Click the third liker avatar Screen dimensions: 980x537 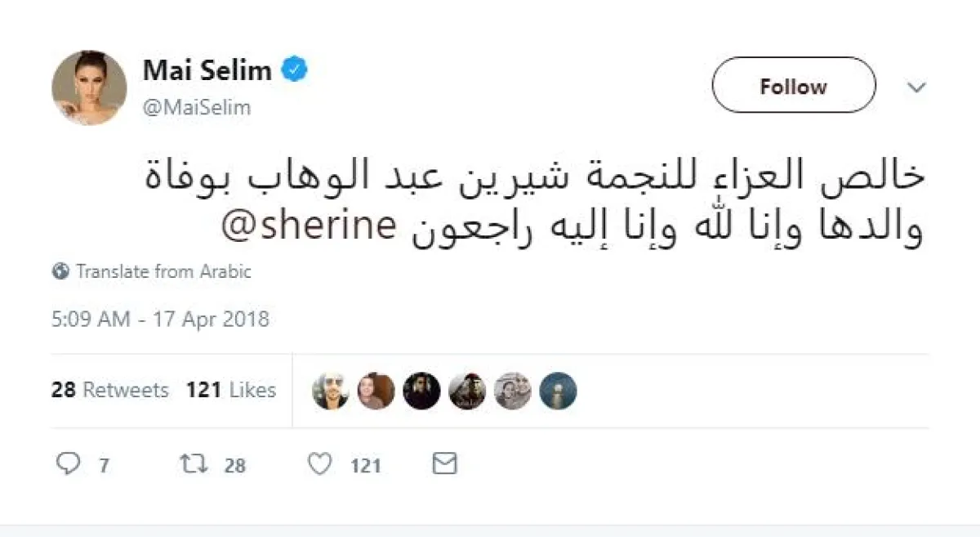tap(421, 391)
